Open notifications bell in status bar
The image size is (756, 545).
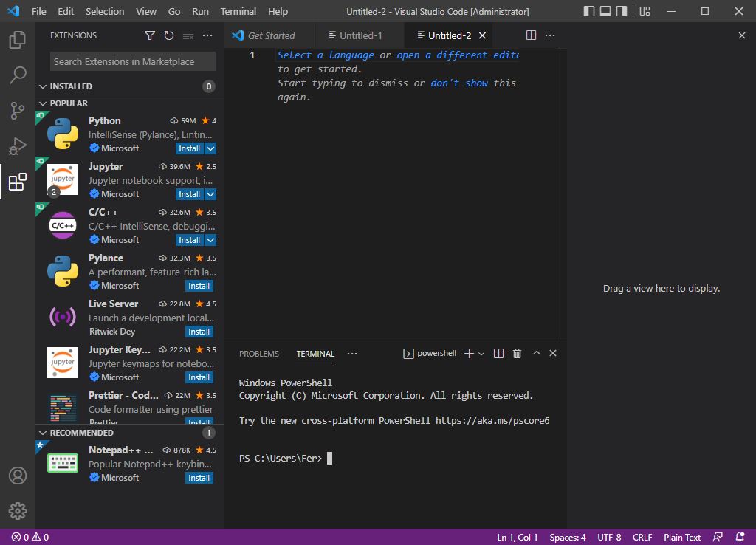tap(740, 538)
